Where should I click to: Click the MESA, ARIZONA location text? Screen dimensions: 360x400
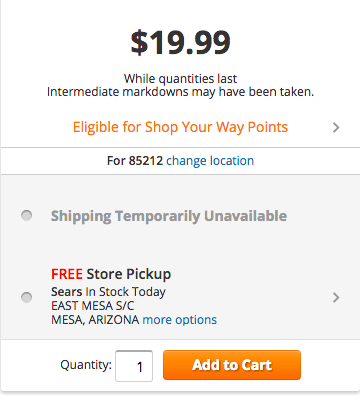[95, 320]
